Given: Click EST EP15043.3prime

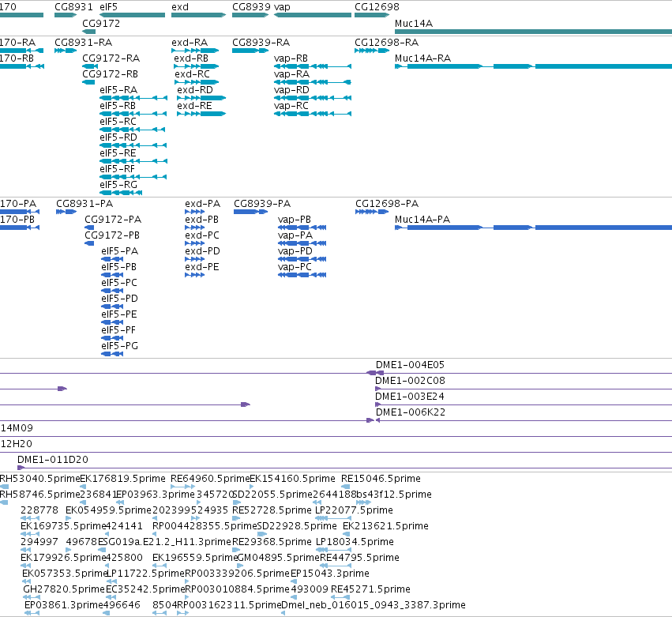Looking at the screenshot, I should coord(330,574).
